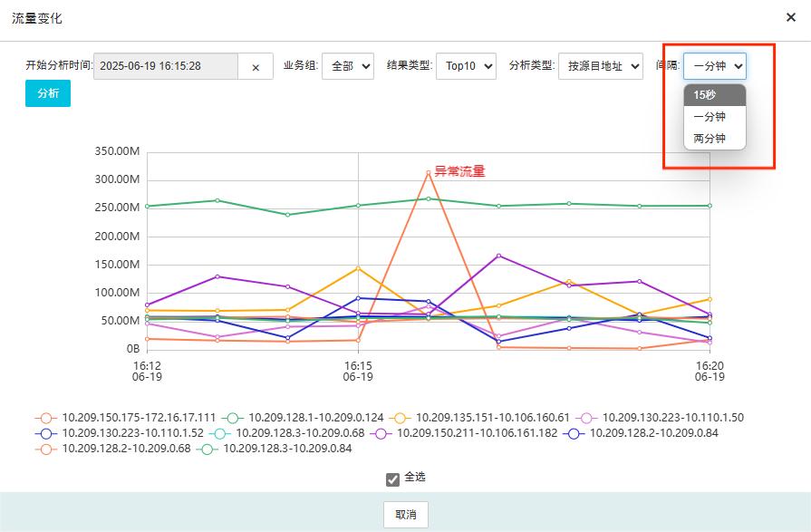Open the 业务组 dropdown

348,66
